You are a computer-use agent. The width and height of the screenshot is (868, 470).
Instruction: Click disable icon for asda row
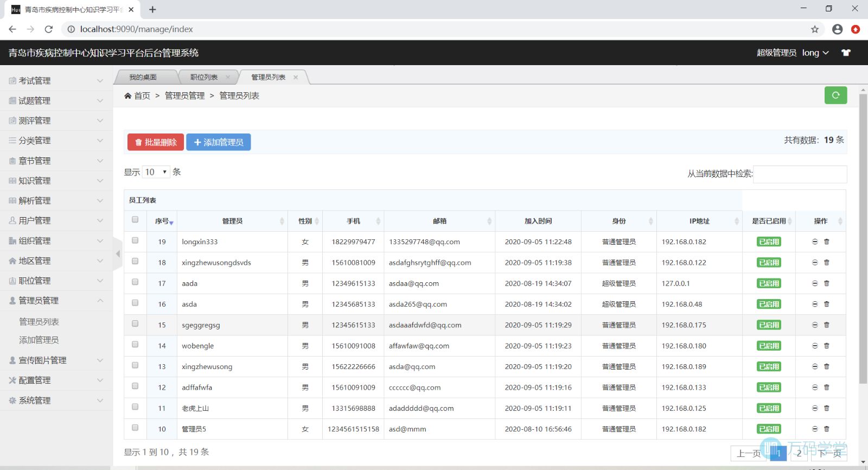click(815, 304)
